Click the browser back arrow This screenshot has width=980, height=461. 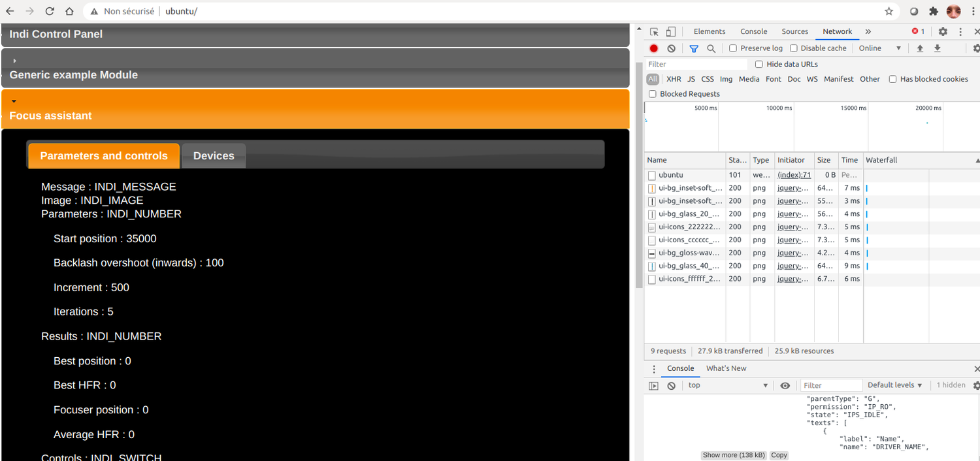(10, 11)
